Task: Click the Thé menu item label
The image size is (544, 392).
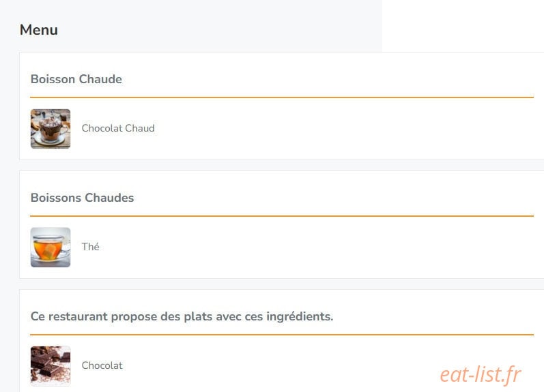Action: [x=90, y=247]
